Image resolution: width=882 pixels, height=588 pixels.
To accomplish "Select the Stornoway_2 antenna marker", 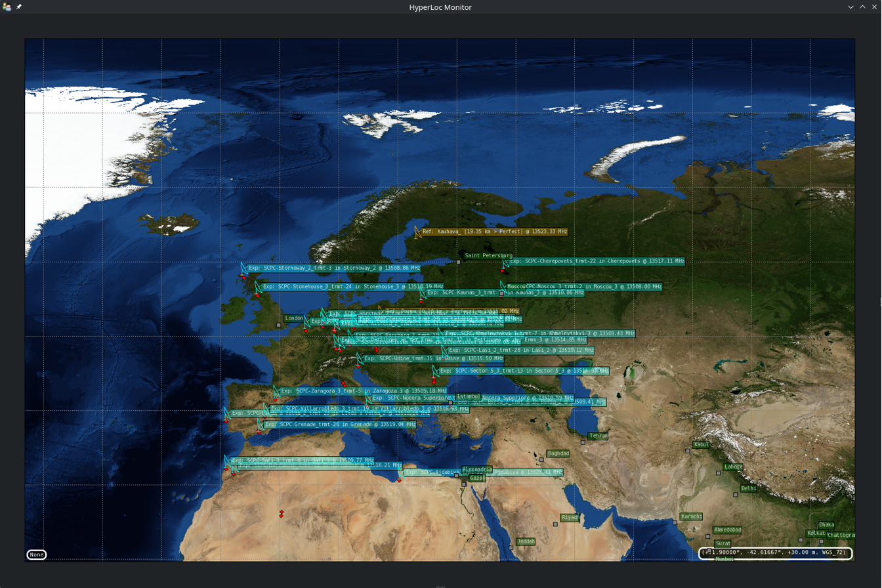I will pos(243,269).
